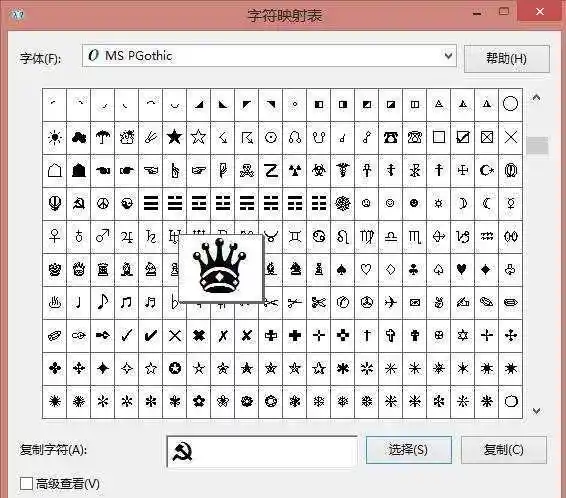
Task: Select the Gemini zodiac symbol
Action: [x=295, y=237]
